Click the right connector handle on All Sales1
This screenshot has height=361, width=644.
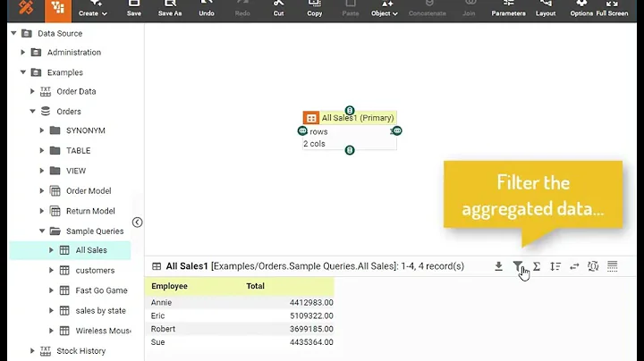tap(397, 130)
